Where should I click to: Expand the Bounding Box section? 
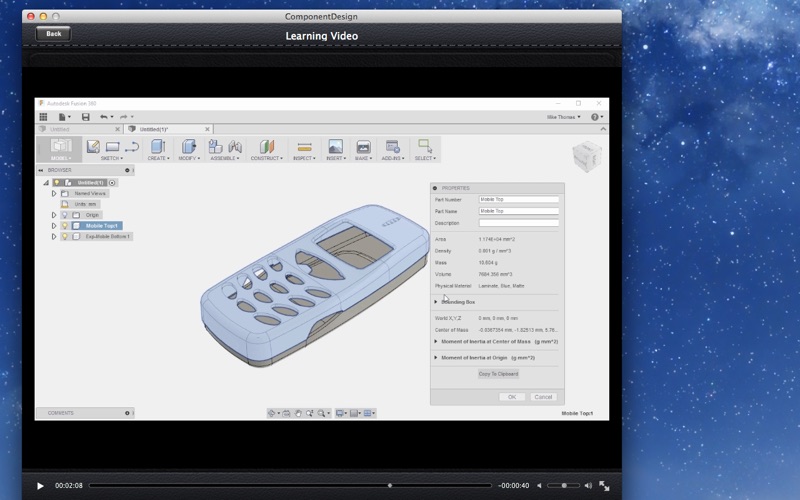[436, 302]
